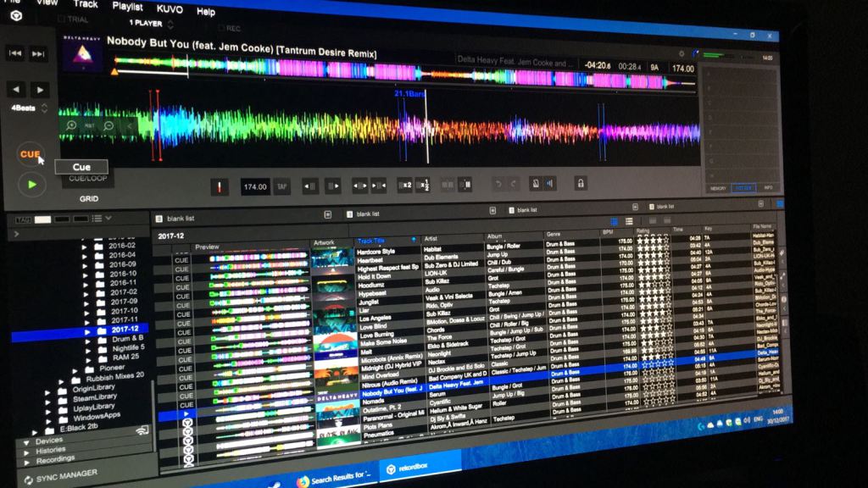Shift beat grid left

pos(309,186)
